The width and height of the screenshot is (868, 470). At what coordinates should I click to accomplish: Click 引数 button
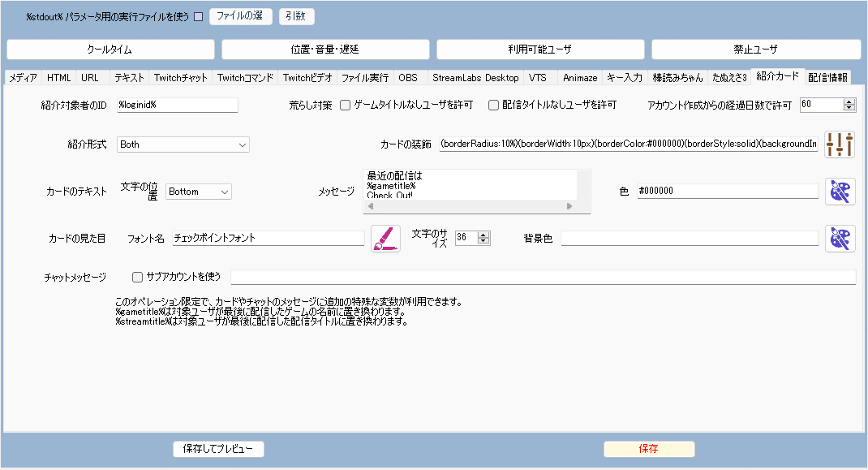[296, 16]
